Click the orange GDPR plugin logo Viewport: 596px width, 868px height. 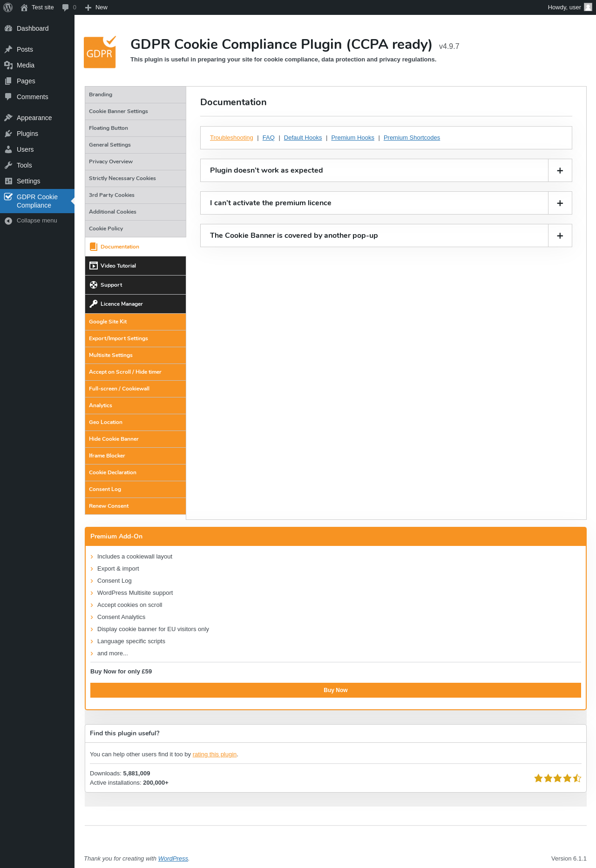tap(100, 52)
